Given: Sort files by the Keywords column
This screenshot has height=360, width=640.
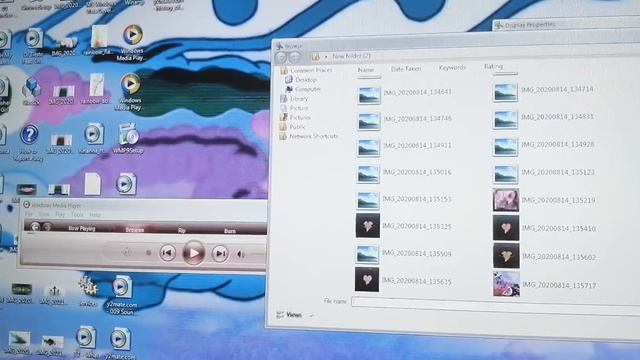Looking at the screenshot, I should coord(452,67).
